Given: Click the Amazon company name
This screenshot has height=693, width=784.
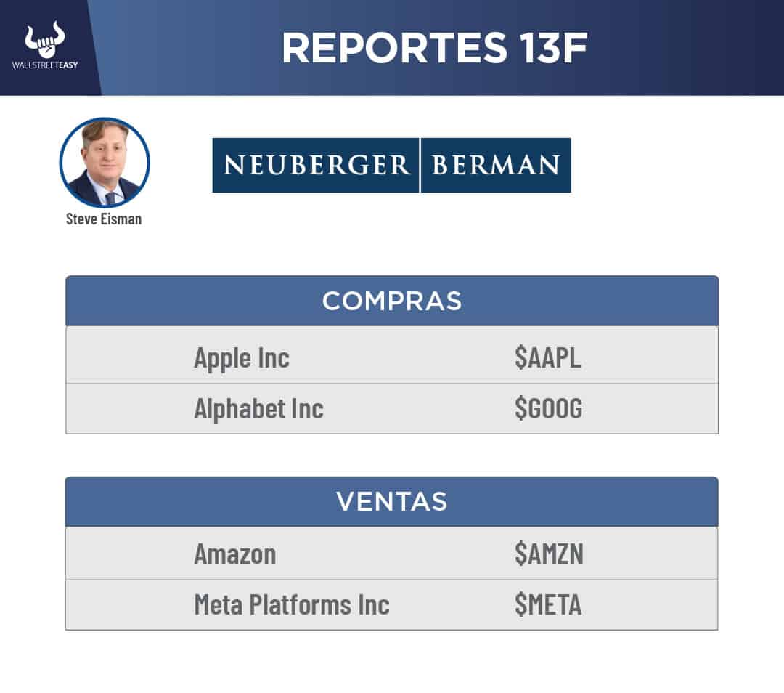Looking at the screenshot, I should tap(234, 554).
